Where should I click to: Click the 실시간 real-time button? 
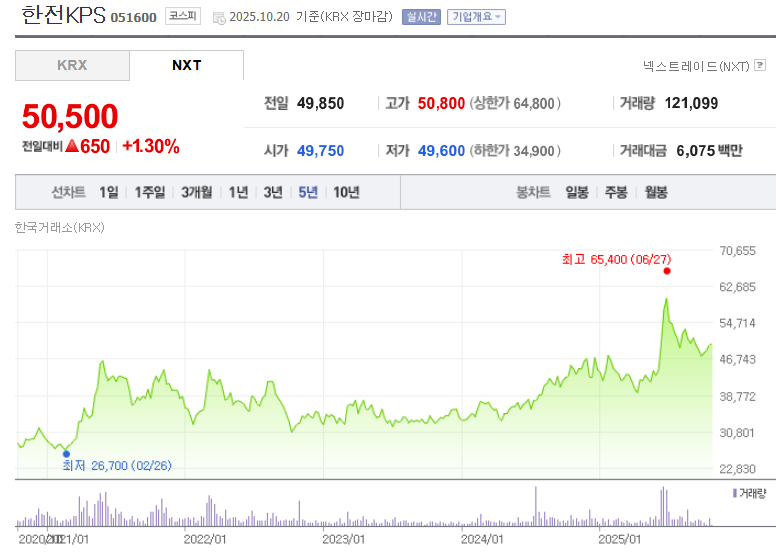pos(421,17)
